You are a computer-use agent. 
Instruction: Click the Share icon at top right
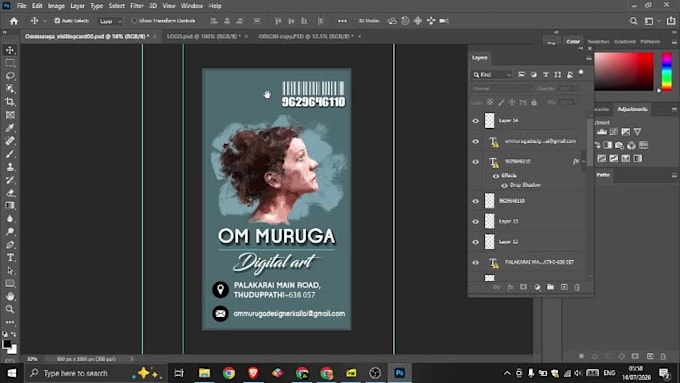point(671,21)
